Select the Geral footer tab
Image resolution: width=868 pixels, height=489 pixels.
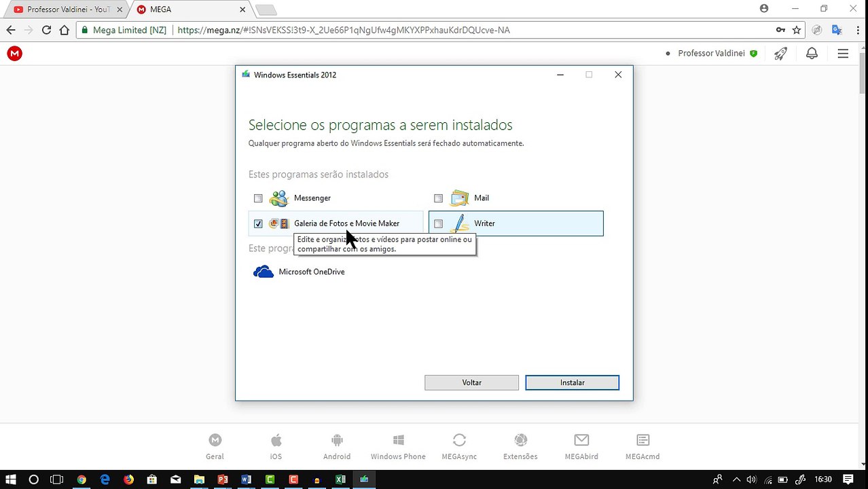pos(215,447)
